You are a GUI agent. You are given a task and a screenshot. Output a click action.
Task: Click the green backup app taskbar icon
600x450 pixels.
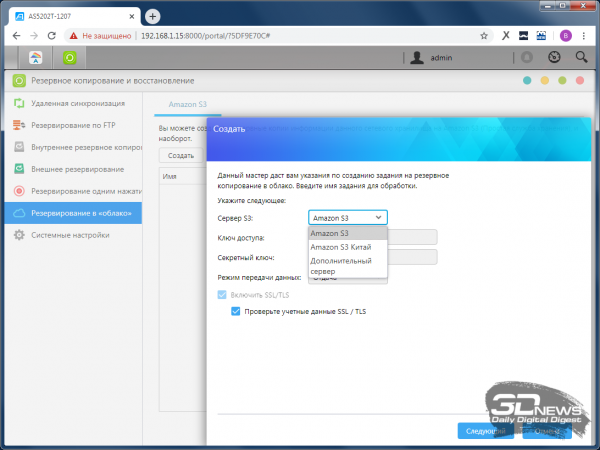click(x=70, y=58)
